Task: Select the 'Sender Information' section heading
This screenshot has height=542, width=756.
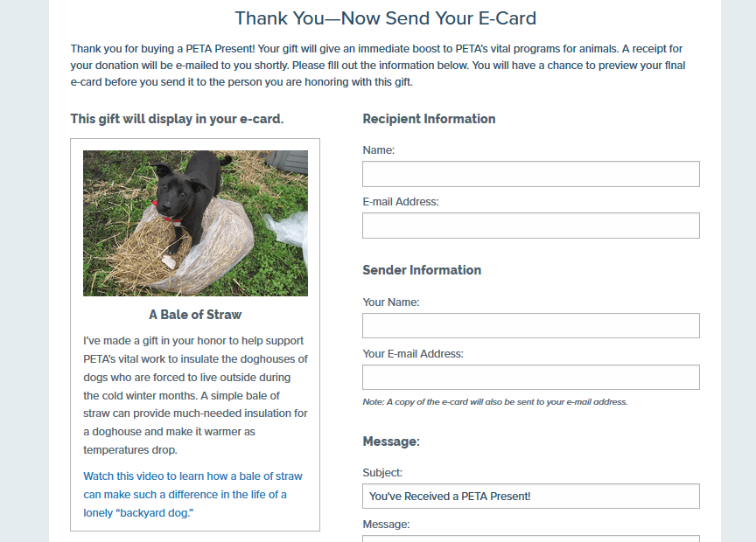Action: pos(422,270)
